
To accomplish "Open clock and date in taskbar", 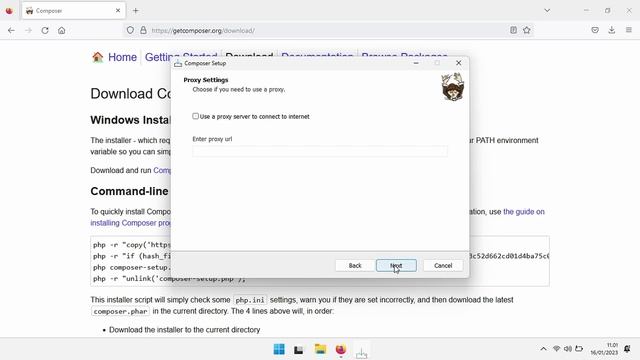I will 604,349.
